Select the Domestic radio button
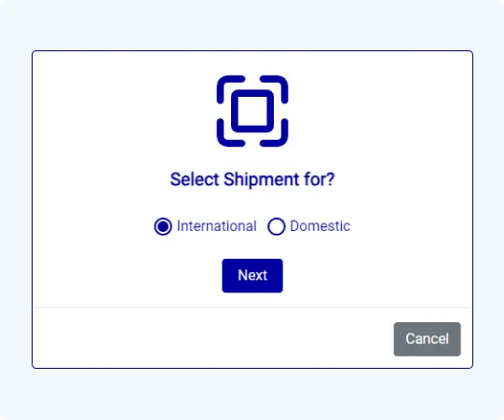The image size is (504, 420). coord(277,226)
